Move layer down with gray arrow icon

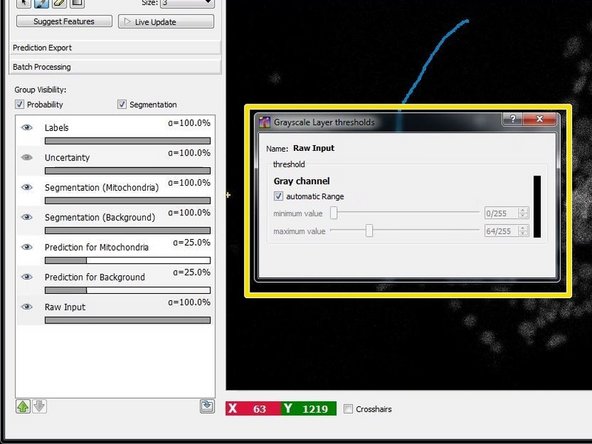pos(39,406)
